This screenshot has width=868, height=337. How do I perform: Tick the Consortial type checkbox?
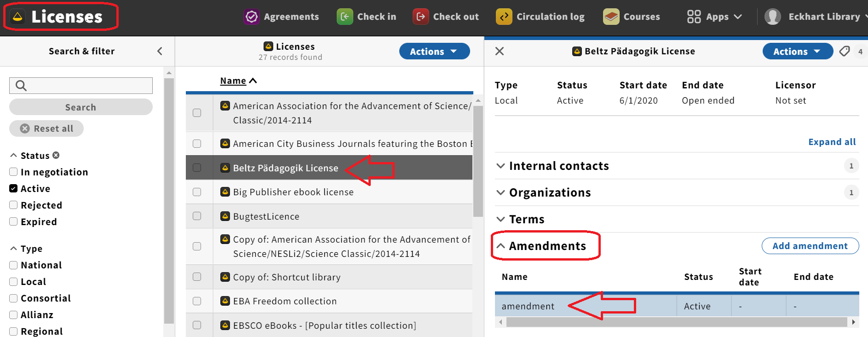(13, 298)
